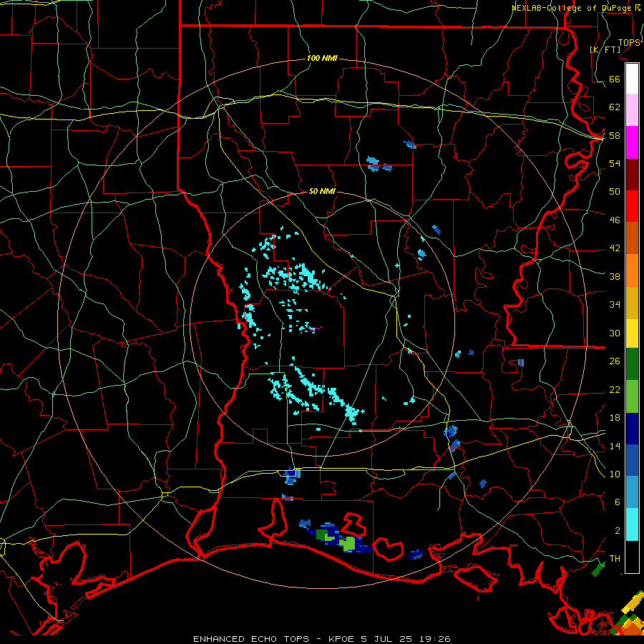Click the 100 NMI range ring label

point(322,59)
